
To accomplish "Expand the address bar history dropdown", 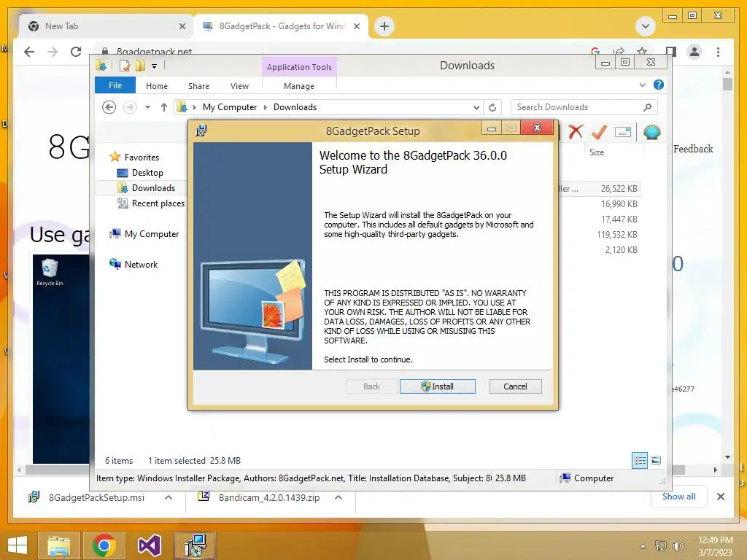I will pyautogui.click(x=476, y=108).
